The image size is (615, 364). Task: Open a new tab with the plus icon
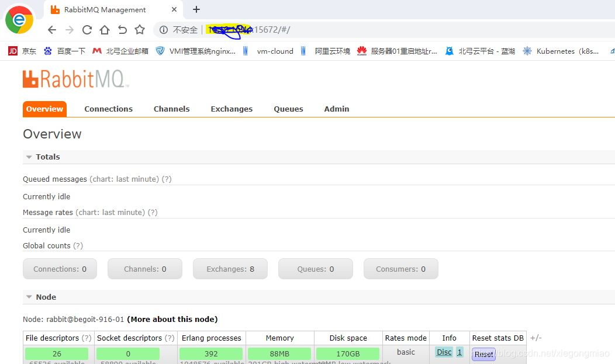click(196, 9)
